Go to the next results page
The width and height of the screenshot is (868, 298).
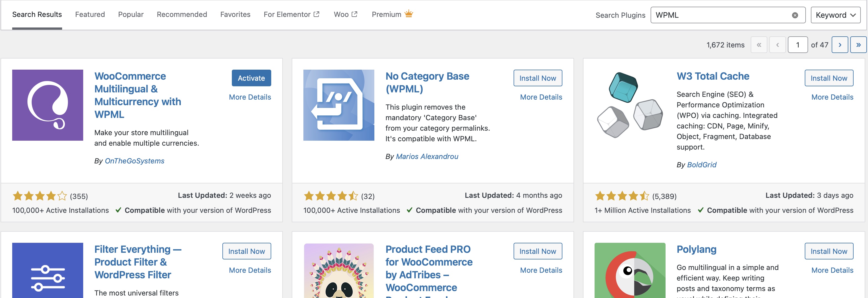840,45
